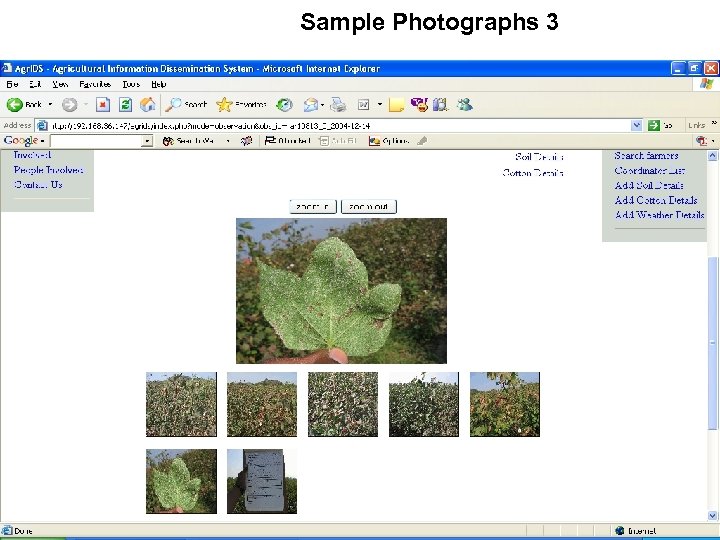This screenshot has width=720, height=540.
Task: Click the Soil Details link
Action: [x=540, y=157]
